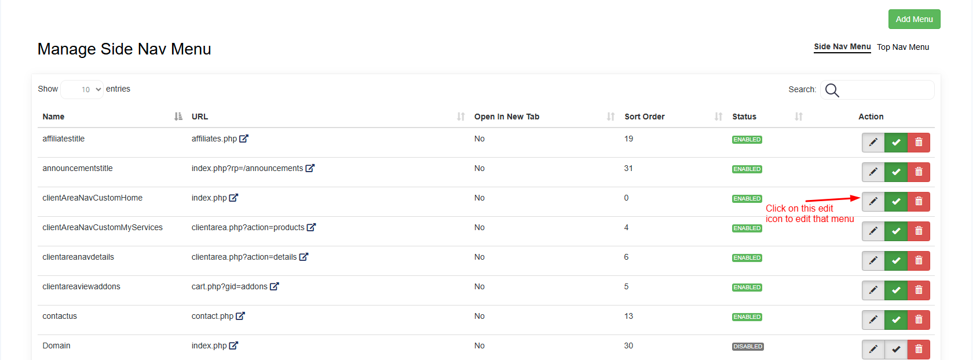Image resolution: width=980 pixels, height=360 pixels.
Task: Disable clientAreaNavCustomMyServices via green checkmark
Action: (x=896, y=231)
